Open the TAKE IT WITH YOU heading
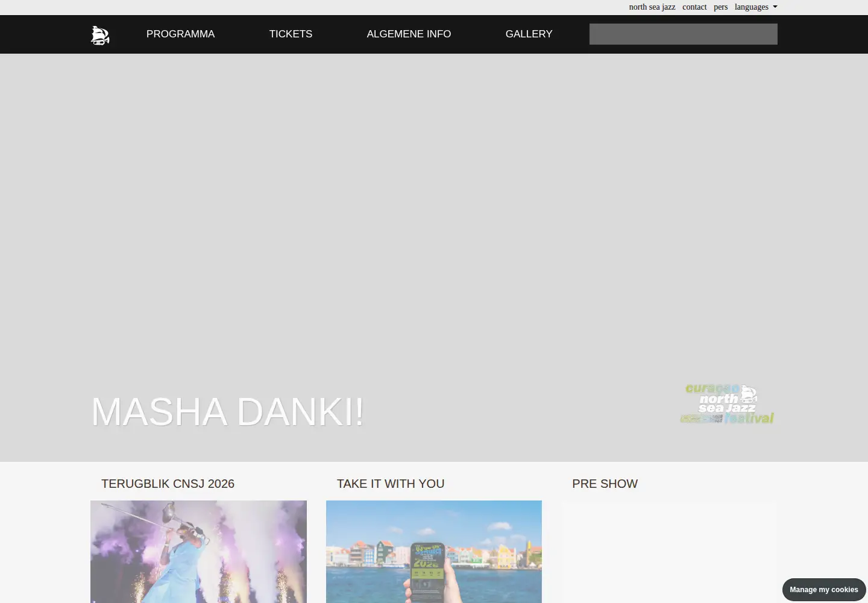The height and width of the screenshot is (603, 868). click(391, 484)
